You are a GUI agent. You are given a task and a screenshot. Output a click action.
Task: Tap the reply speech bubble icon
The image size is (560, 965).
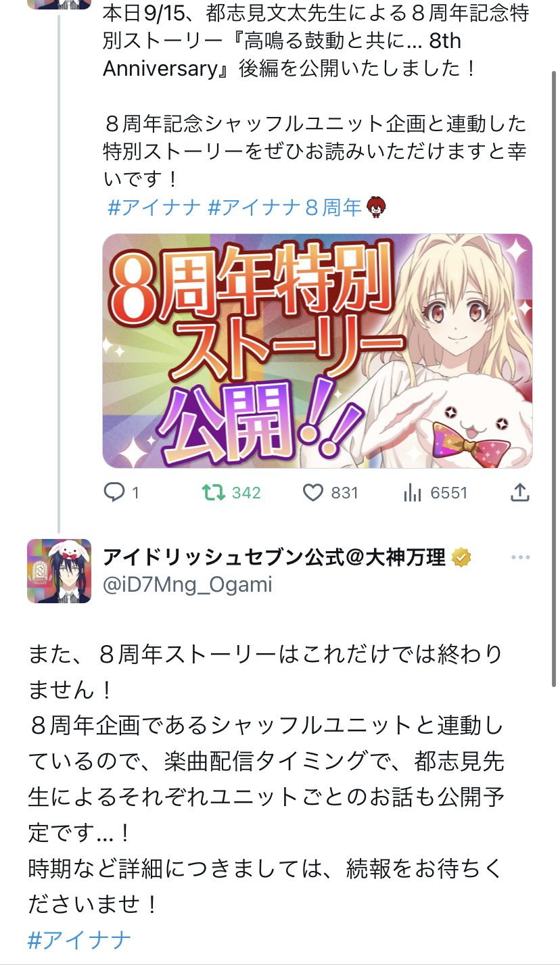tap(114, 493)
